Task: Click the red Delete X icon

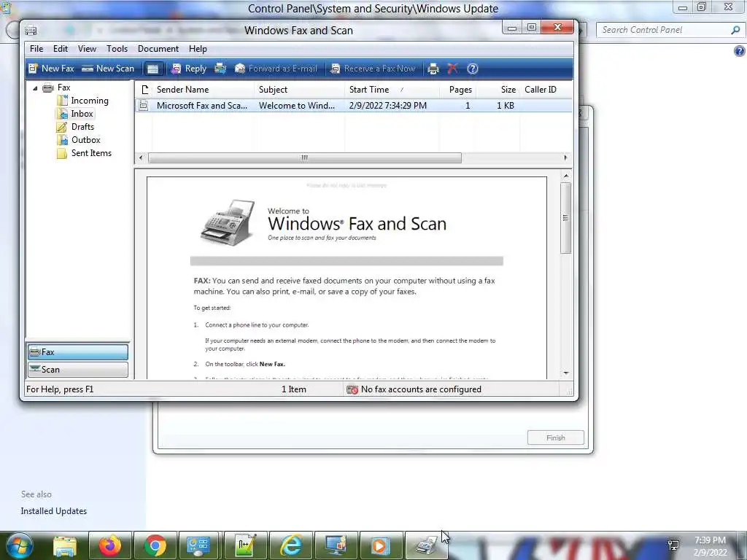Action: [452, 69]
